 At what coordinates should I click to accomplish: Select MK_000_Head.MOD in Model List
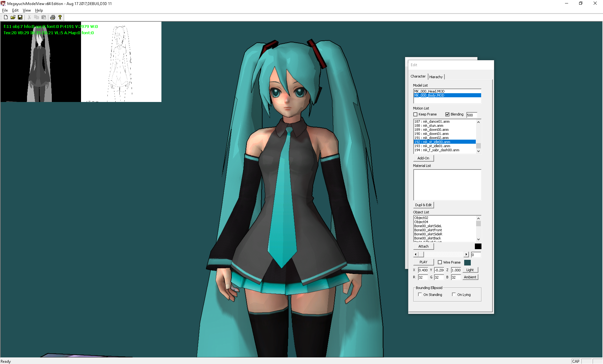pyautogui.click(x=429, y=91)
